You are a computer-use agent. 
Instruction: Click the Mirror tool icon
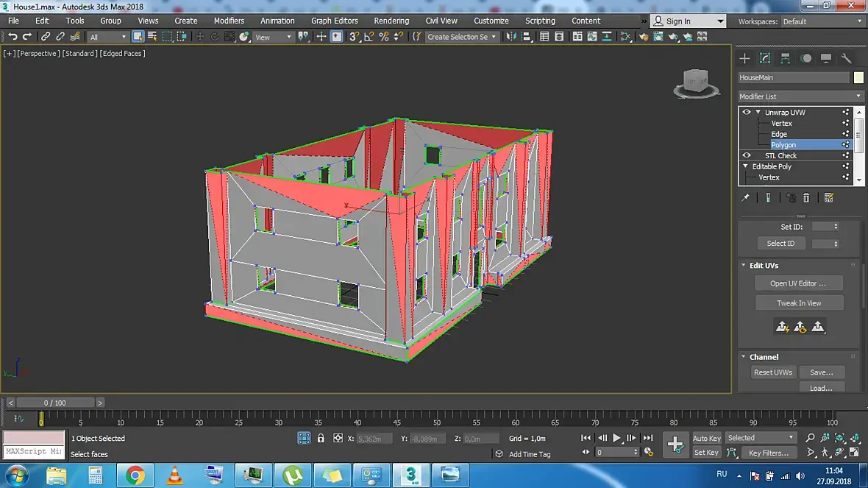pos(511,37)
